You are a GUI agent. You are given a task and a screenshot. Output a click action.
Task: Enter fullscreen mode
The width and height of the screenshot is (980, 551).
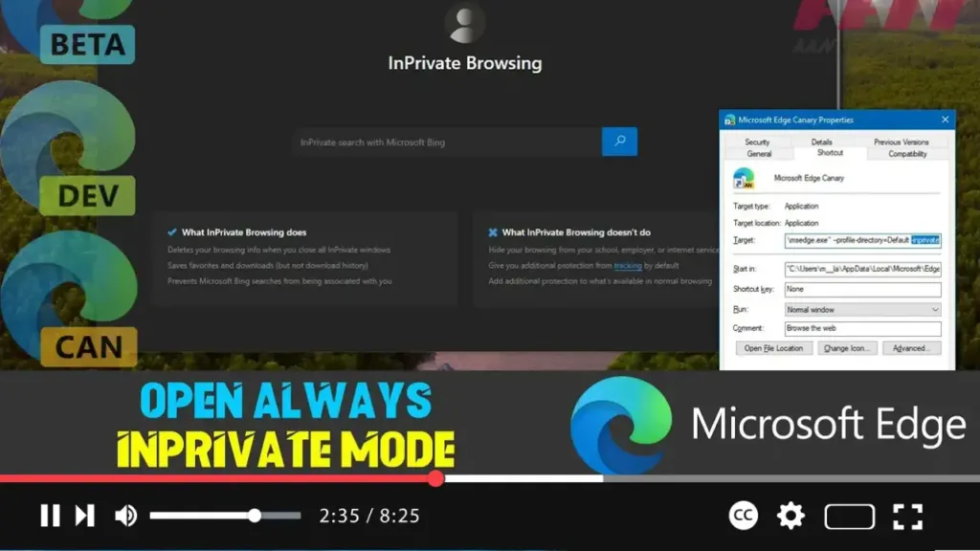[907, 516]
